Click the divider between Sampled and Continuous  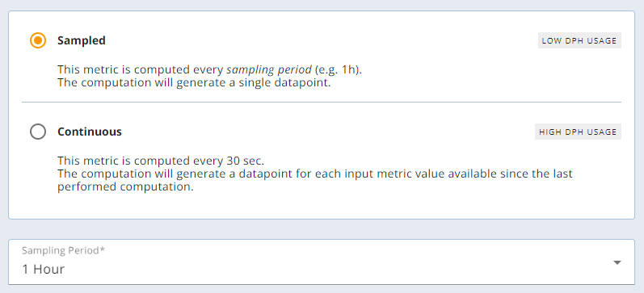click(322, 102)
